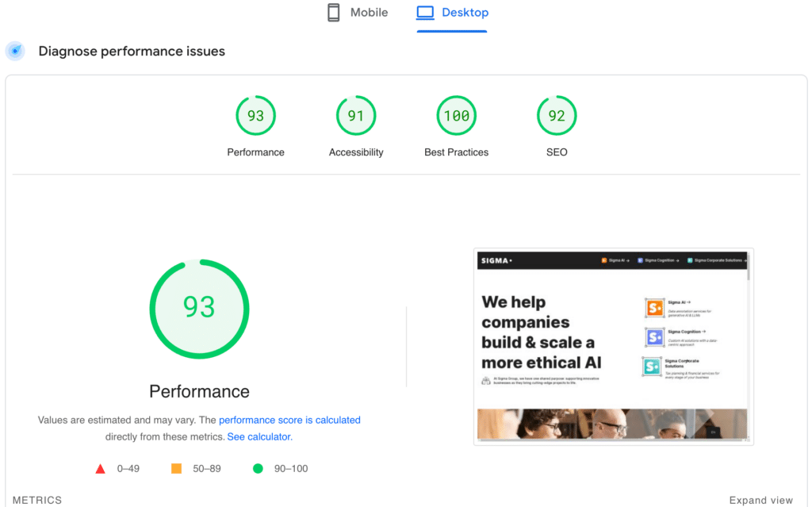Click the mobile phone icon

334,13
